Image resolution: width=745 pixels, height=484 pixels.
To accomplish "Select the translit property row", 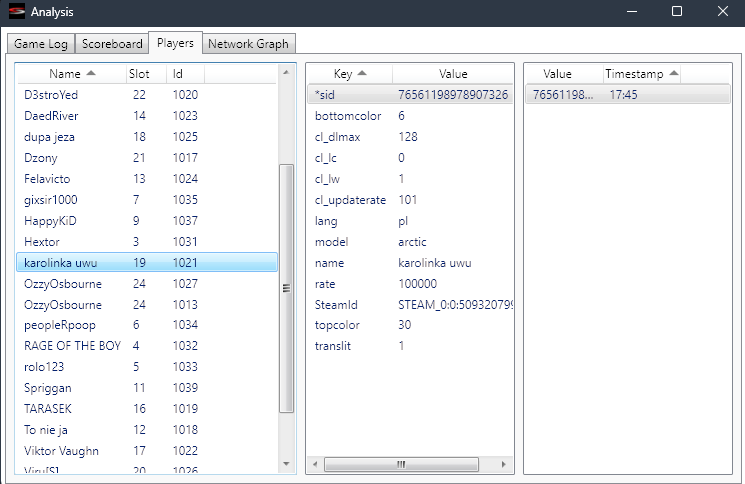I will [x=410, y=346].
